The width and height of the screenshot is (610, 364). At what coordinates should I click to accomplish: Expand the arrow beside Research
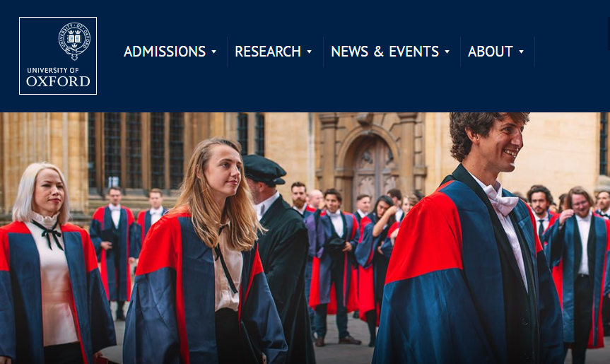pyautogui.click(x=310, y=52)
